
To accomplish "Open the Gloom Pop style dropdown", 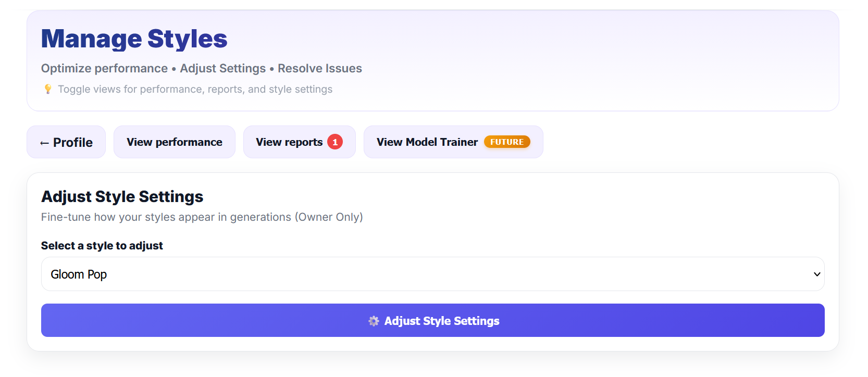I will (433, 274).
